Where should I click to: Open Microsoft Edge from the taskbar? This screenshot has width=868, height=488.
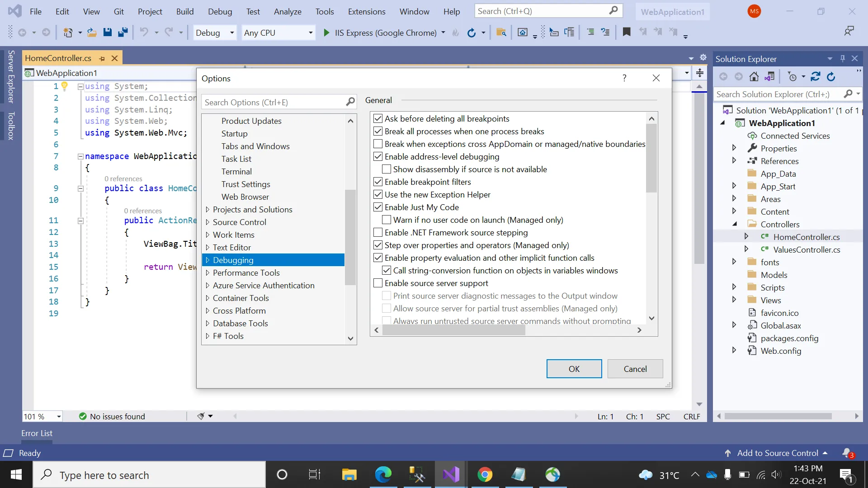[383, 475]
